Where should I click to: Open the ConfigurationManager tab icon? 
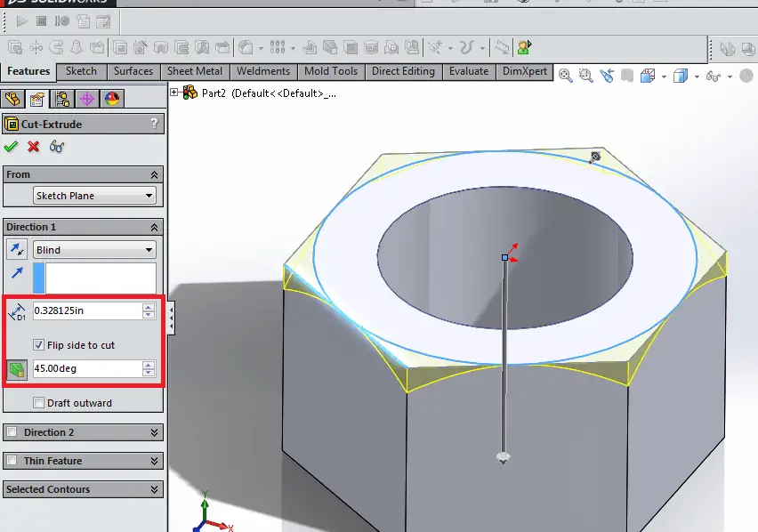60,99
